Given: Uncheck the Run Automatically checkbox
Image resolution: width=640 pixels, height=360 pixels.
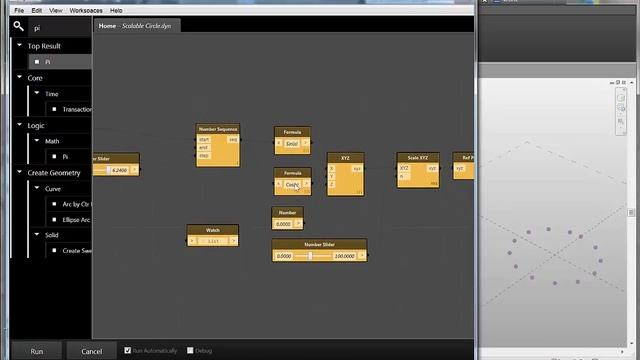Looking at the screenshot, I should pyautogui.click(x=128, y=350).
